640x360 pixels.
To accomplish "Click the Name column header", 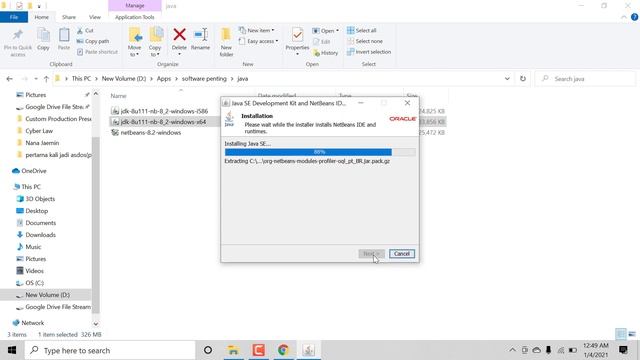I will 118,96.
